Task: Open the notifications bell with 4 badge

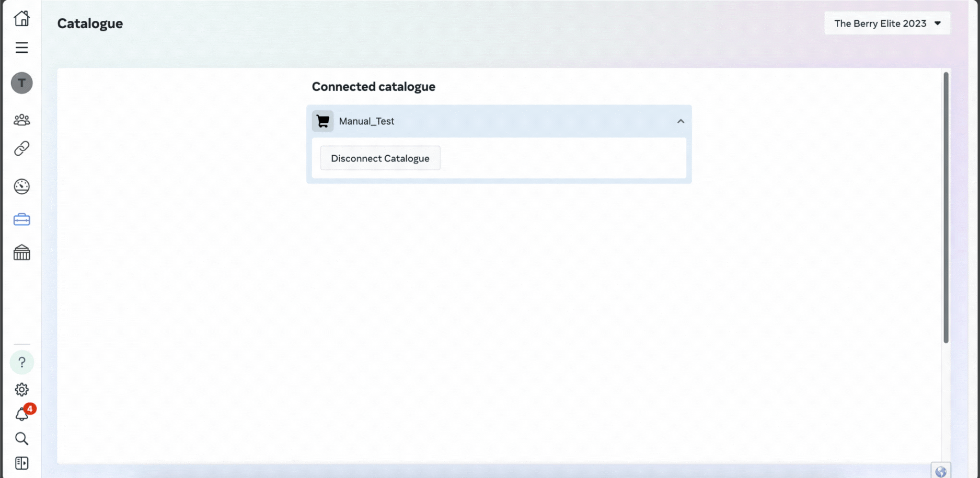Action: pyautogui.click(x=24, y=413)
